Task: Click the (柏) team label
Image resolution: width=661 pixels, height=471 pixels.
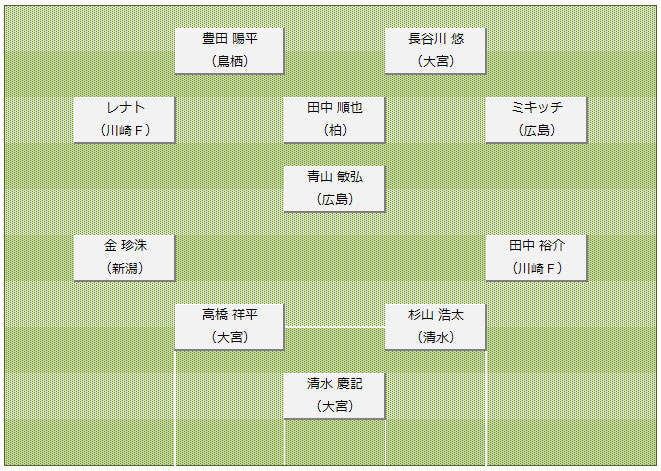Action: [x=335, y=130]
